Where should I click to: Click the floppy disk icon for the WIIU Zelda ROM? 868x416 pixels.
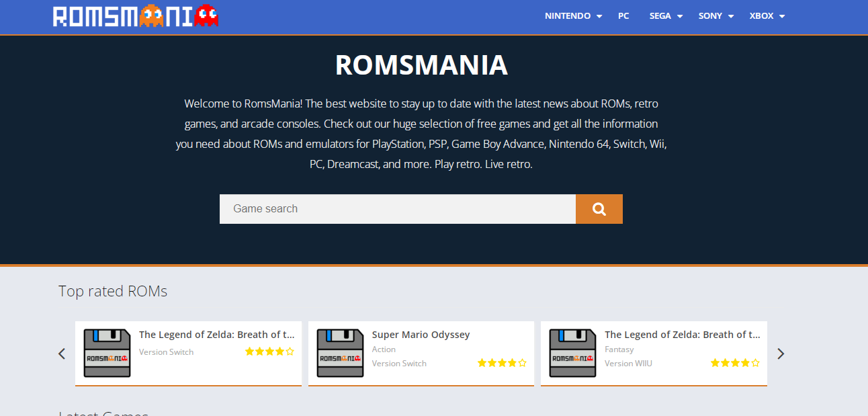pyautogui.click(x=572, y=352)
